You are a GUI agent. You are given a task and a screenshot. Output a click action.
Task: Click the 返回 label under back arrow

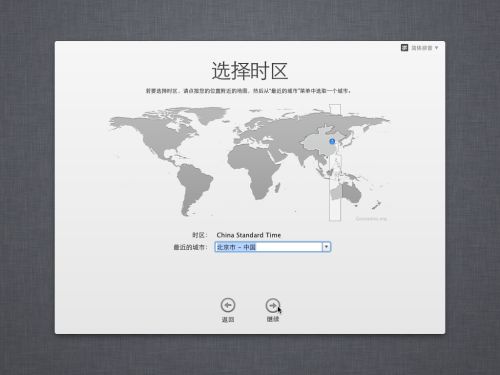[228, 319]
